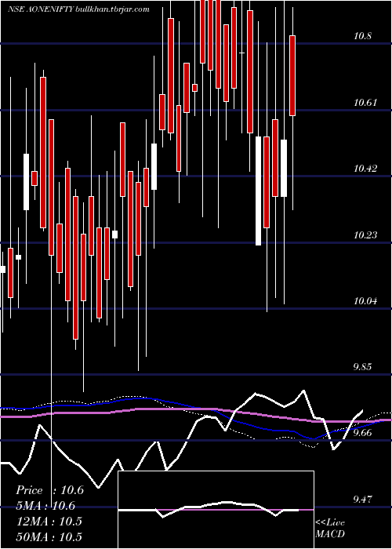Screen dimensions: 392x549
Task: Click the 10.23 price axis label
Action: point(365,235)
